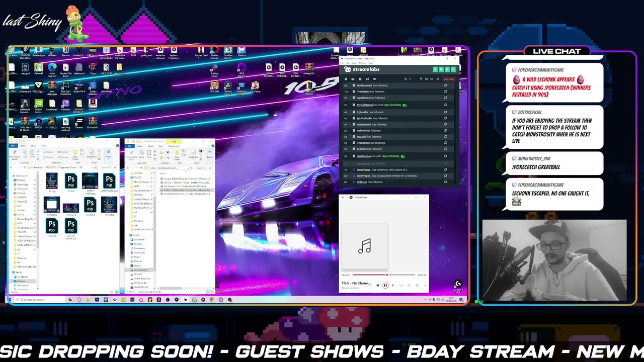Open 3D Objects in right Explorer sidebar

[x=138, y=240]
